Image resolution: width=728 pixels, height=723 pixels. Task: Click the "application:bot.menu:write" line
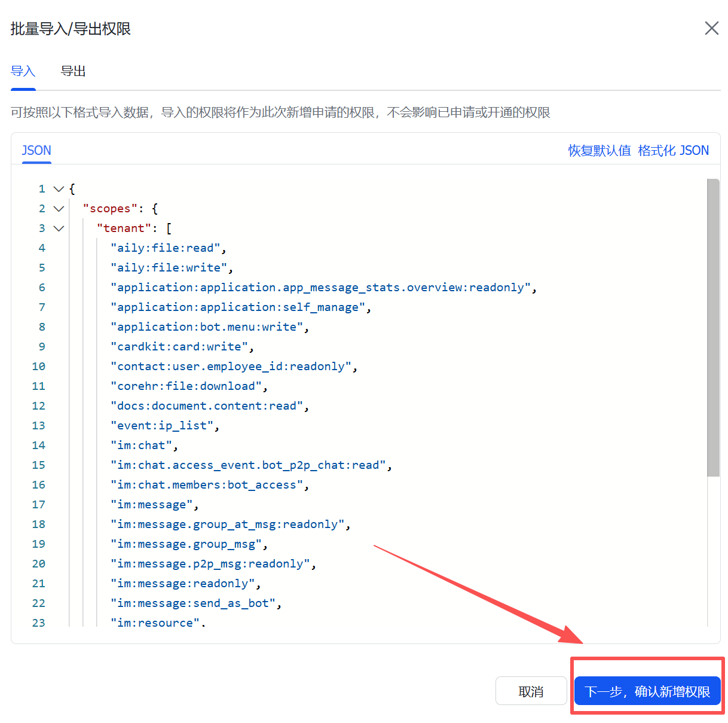(x=209, y=327)
